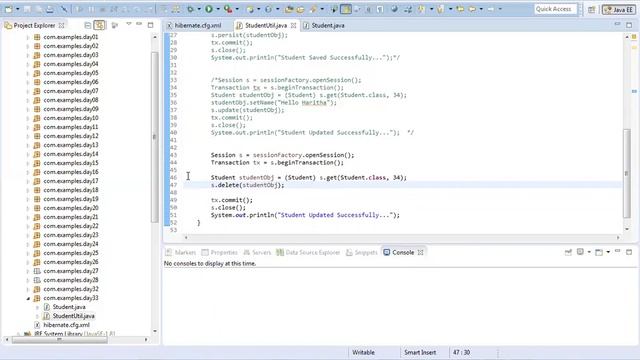The image size is (640, 360).
Task: Click the Next Annotation icon
Action: [x=421, y=9]
